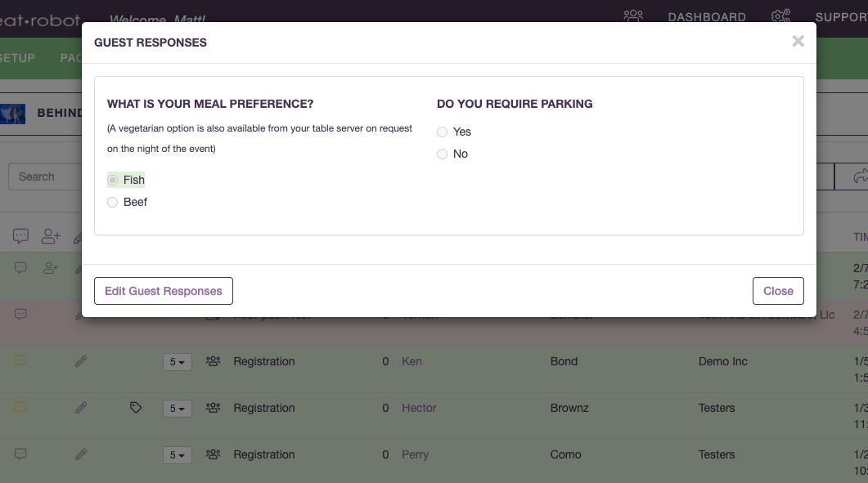Viewport: 868px width, 483px height.
Task: Click the curved arrow icon above the guest table
Action: (861, 176)
